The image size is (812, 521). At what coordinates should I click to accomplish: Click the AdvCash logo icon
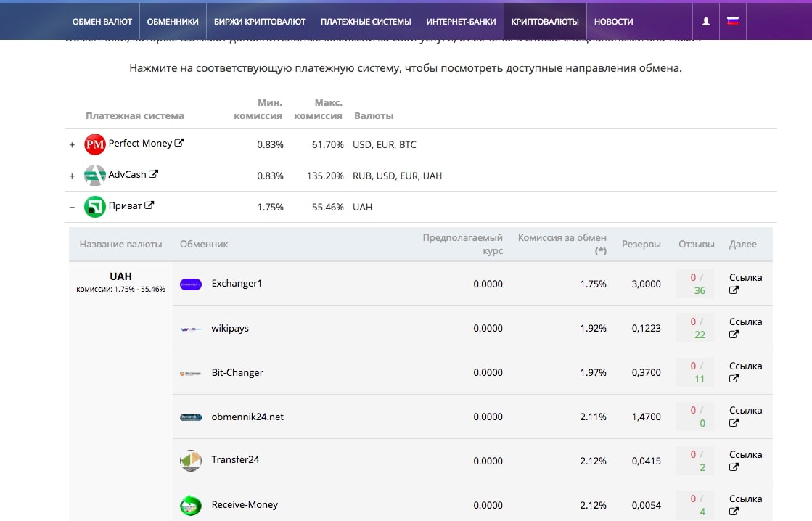(95, 176)
